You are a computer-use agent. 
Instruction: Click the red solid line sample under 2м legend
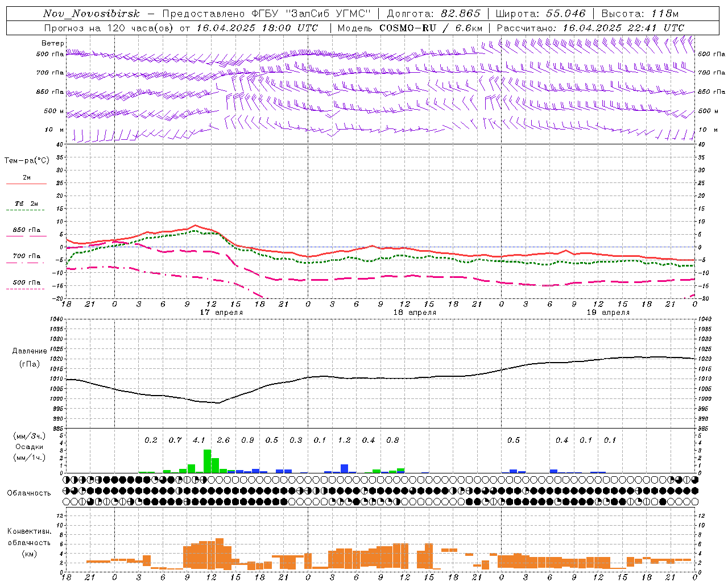26,184
